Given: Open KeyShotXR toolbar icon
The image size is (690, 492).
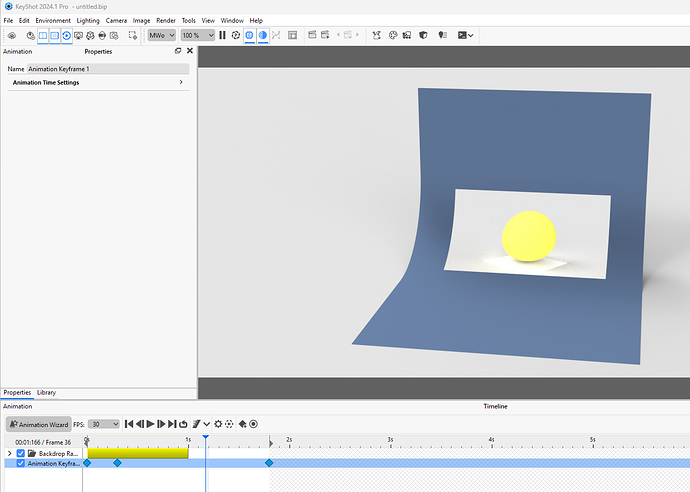Looking at the screenshot, I should click(90, 35).
